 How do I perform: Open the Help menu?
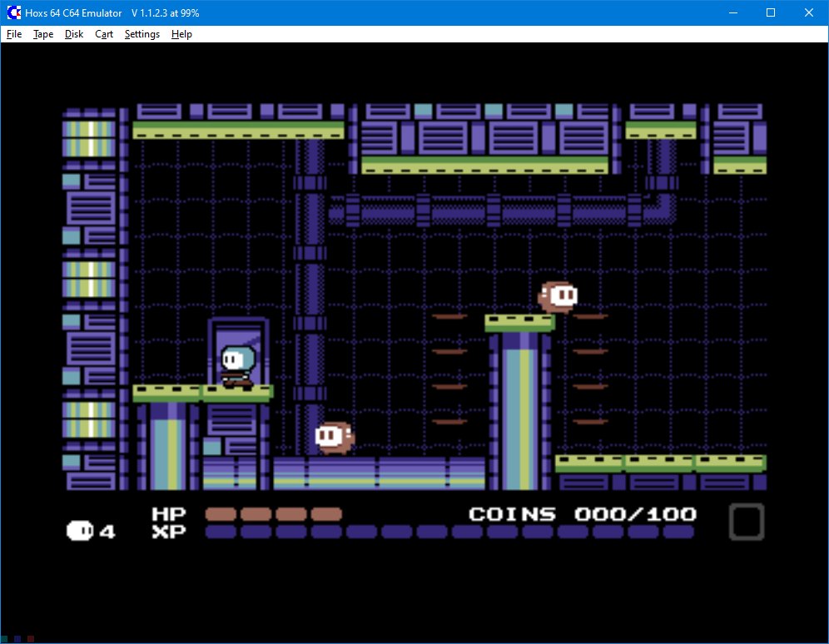click(182, 34)
